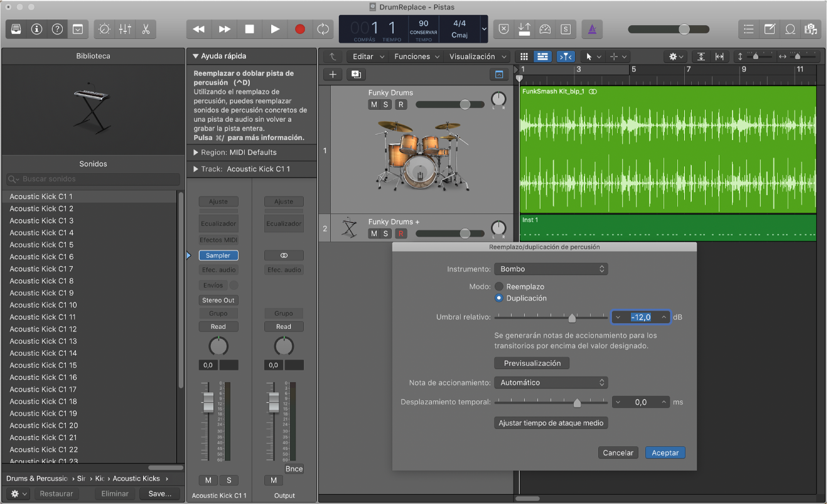Open the Library panel icon

click(16, 29)
